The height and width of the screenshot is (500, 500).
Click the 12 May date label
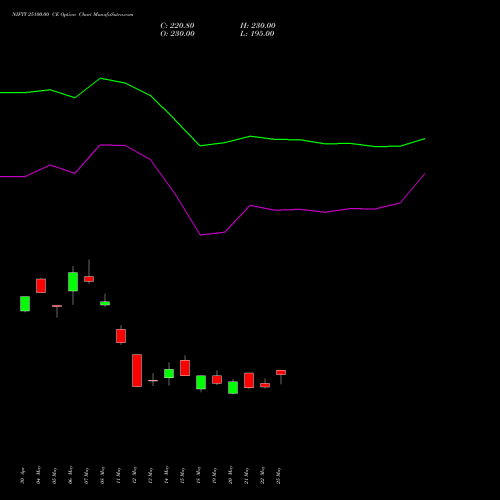(134, 475)
